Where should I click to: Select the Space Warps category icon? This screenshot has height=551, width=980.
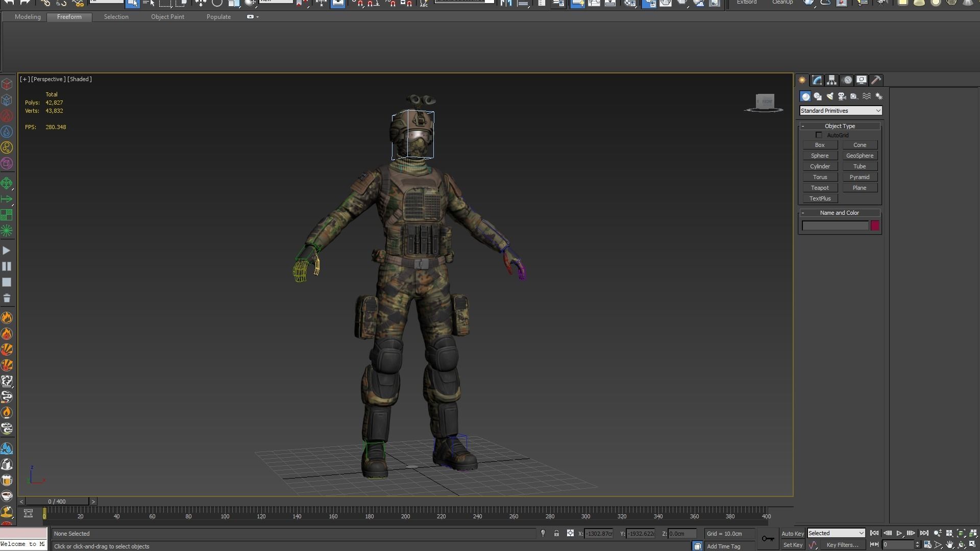tap(867, 96)
